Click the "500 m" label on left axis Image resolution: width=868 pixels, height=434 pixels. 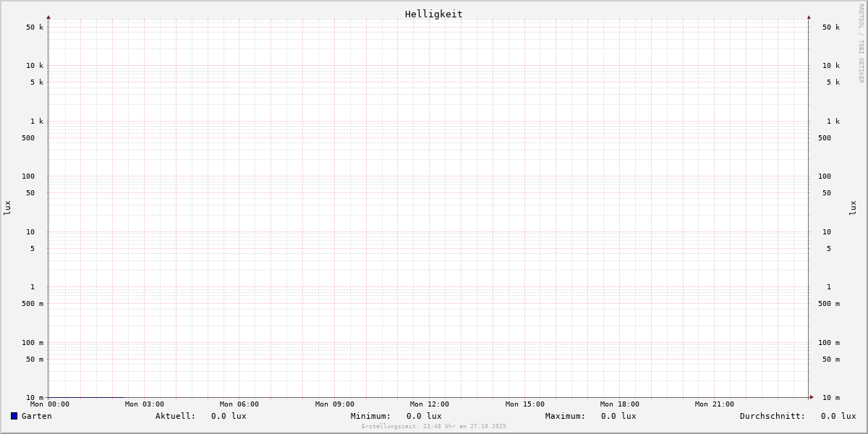33,304
